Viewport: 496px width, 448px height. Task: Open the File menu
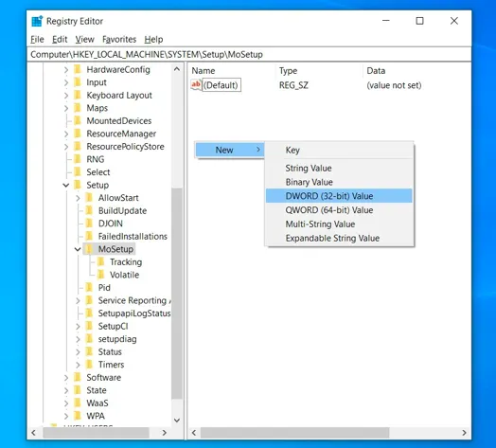pyautogui.click(x=37, y=39)
